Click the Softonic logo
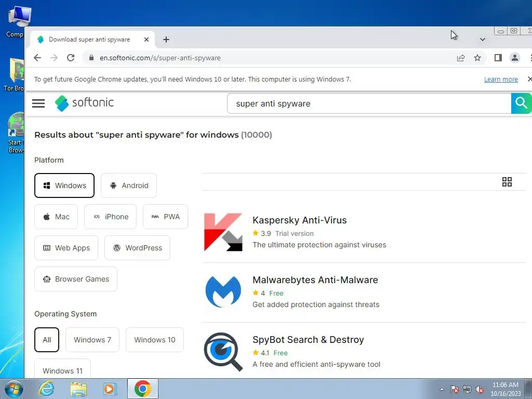532x399 pixels. click(x=84, y=103)
